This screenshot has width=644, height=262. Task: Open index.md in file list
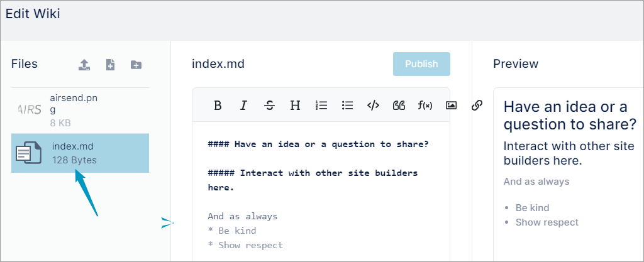80,153
